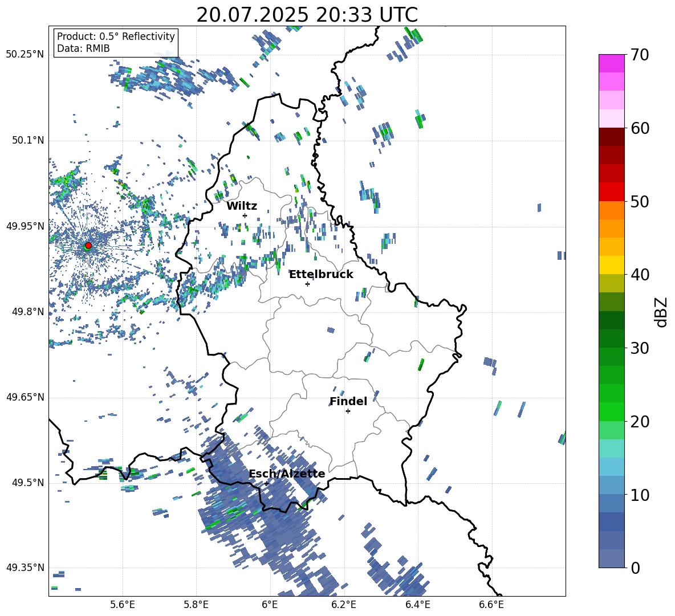Click the 20 colorbar tick value
Viewport: 675px width, 616px height.
[639, 422]
